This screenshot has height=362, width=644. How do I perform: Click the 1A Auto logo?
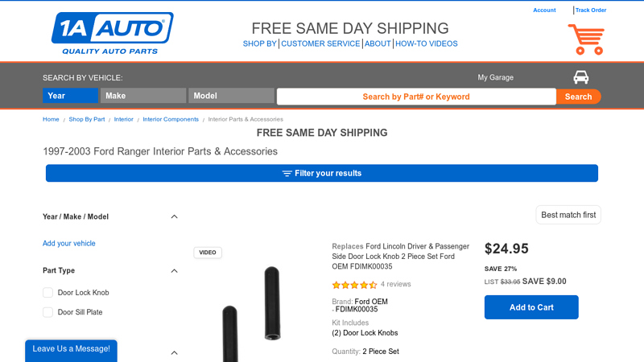click(112, 33)
